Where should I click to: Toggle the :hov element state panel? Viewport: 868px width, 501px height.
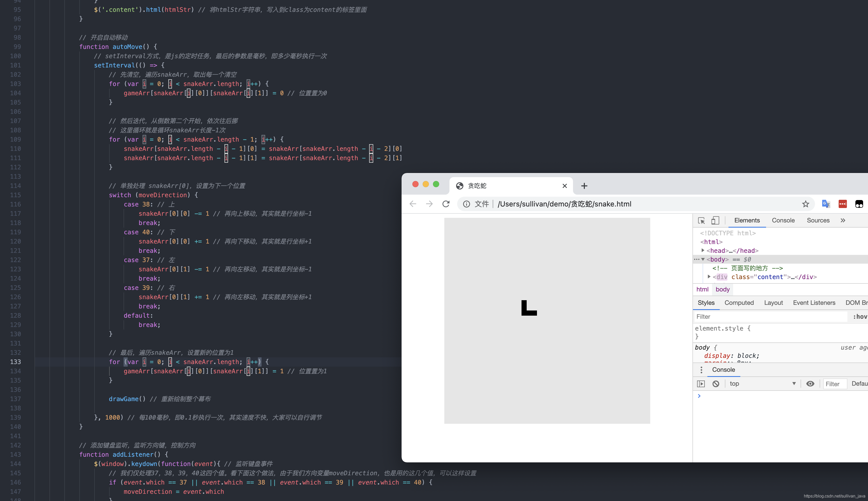click(x=860, y=317)
